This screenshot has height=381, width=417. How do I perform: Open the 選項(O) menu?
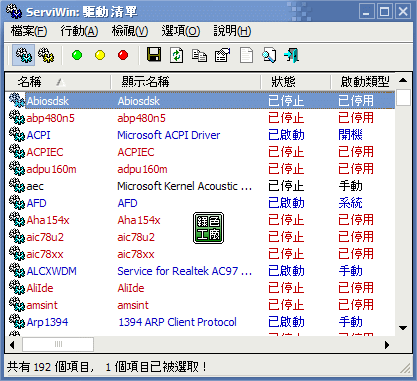click(x=181, y=31)
